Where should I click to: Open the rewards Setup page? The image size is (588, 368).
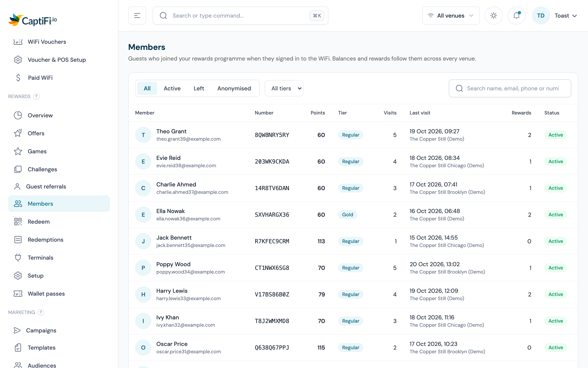(x=59, y=276)
